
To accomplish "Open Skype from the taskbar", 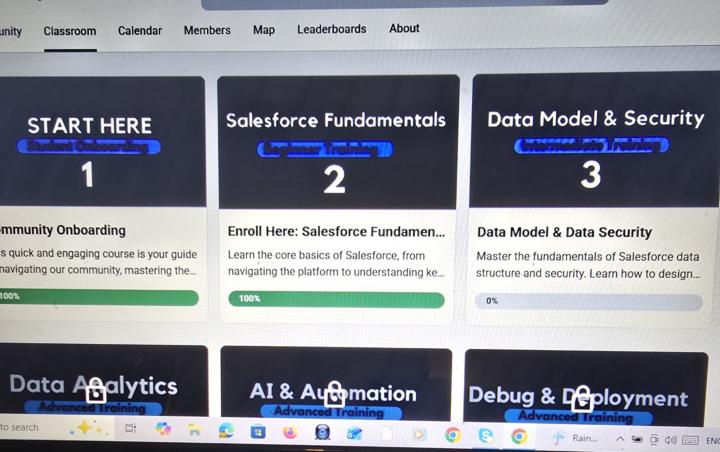I will coord(486,435).
